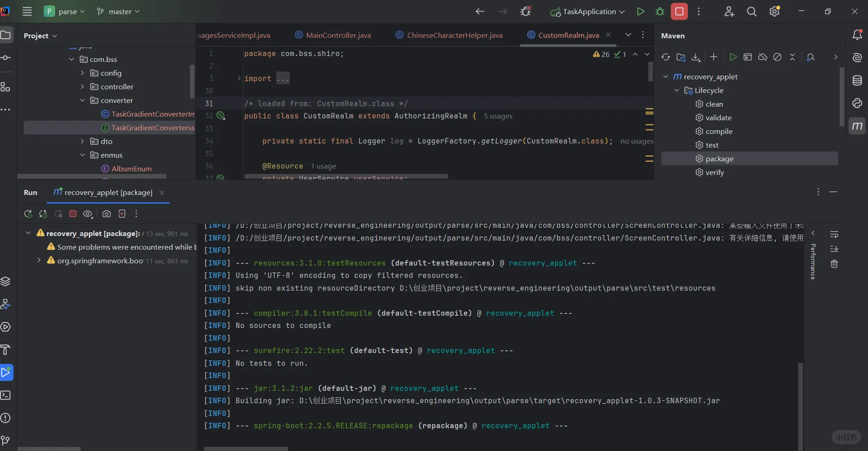Select the verify lifecycle goal
868x451 pixels.
click(x=714, y=172)
